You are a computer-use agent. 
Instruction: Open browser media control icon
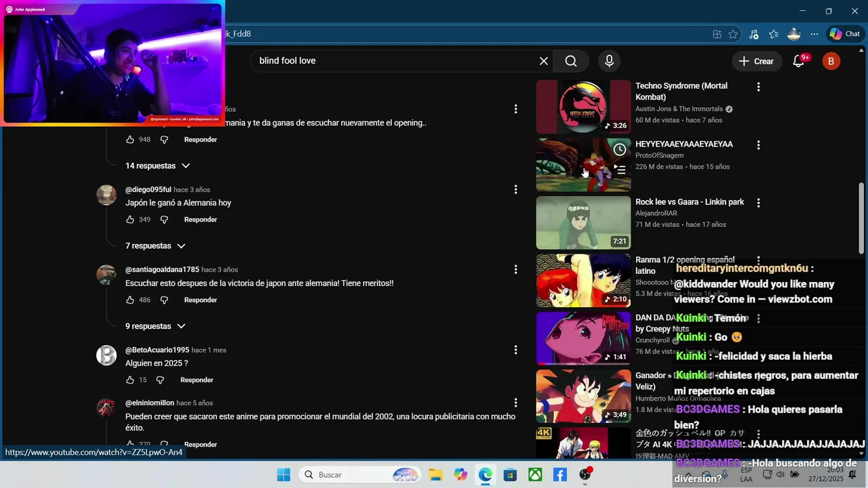click(x=754, y=34)
